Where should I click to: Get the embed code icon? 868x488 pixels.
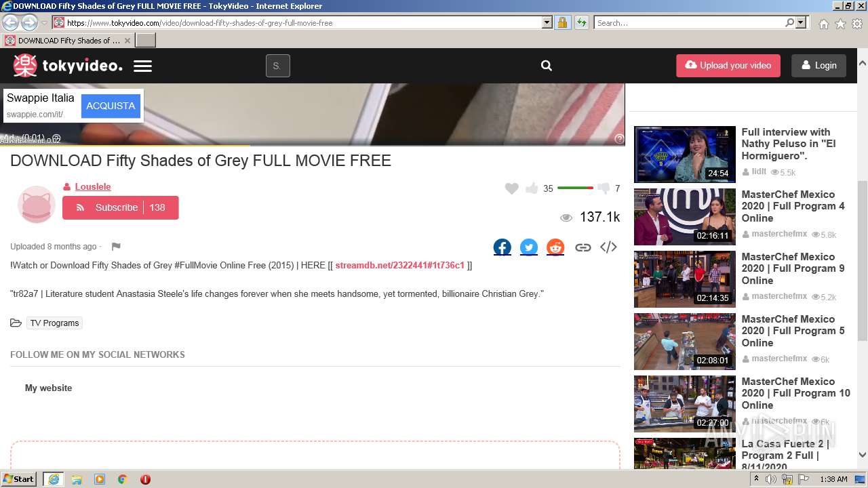point(608,247)
